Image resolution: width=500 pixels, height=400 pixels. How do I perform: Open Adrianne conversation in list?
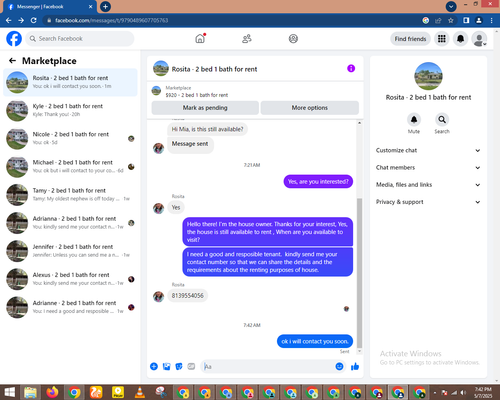tap(70, 307)
